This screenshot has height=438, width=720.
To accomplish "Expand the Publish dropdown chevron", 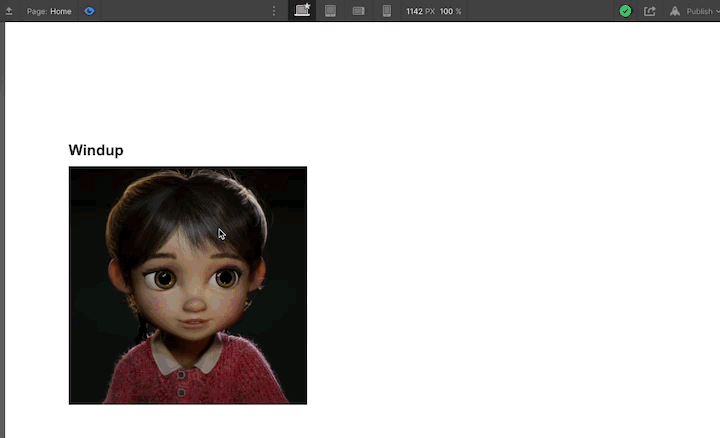I will tap(716, 11).
